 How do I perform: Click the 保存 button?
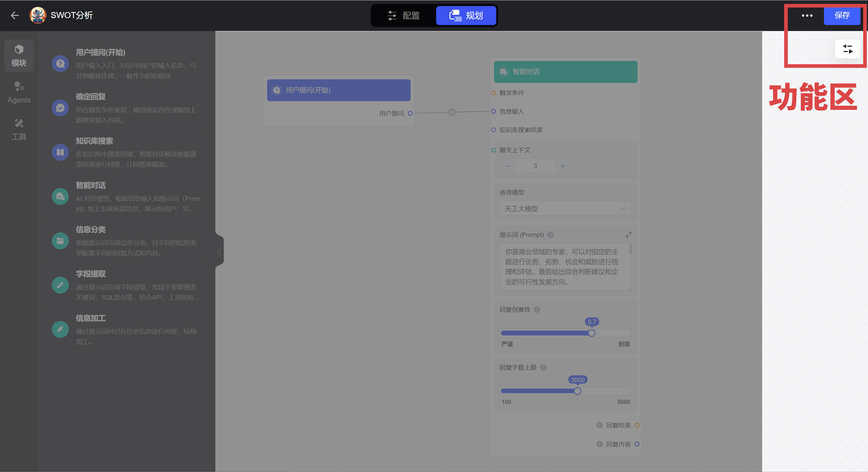[841, 15]
